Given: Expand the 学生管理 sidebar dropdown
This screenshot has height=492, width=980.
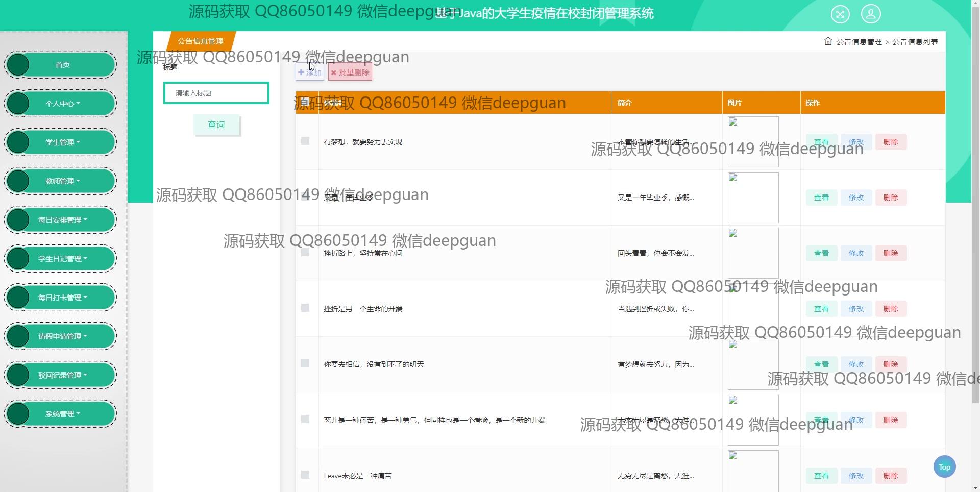Looking at the screenshot, I should point(62,142).
